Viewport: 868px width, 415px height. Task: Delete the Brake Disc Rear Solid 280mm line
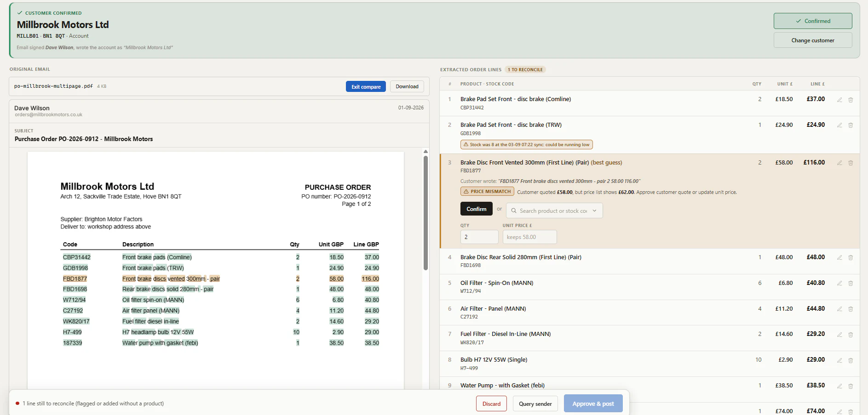click(x=851, y=257)
